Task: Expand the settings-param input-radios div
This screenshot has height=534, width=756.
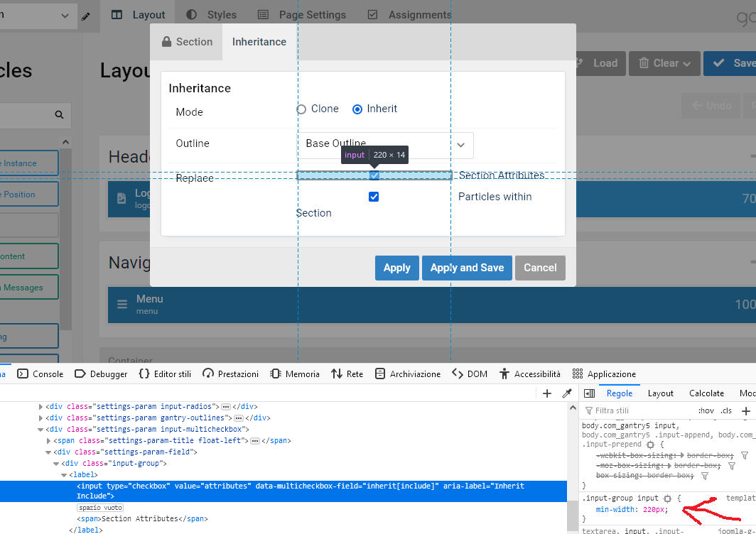Action: point(40,407)
